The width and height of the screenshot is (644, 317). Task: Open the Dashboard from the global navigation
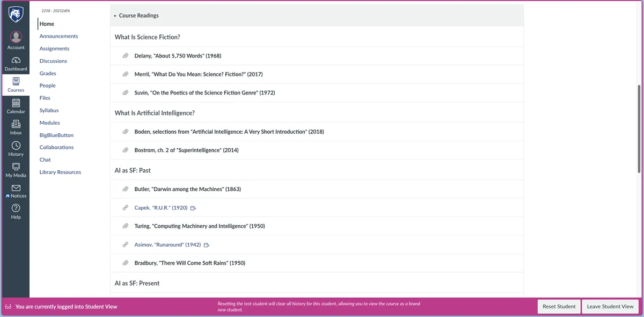(x=16, y=63)
